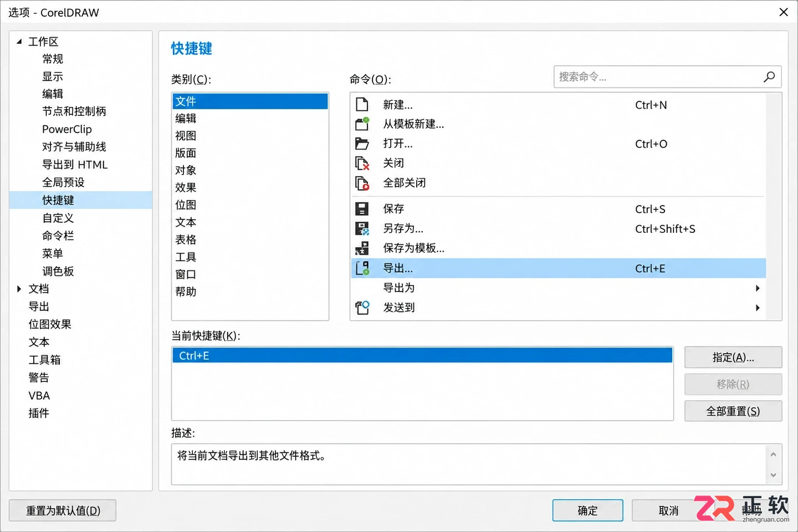Image resolution: width=798 pixels, height=532 pixels.
Task: Click the 全部关闭 command icon
Action: pos(362,183)
